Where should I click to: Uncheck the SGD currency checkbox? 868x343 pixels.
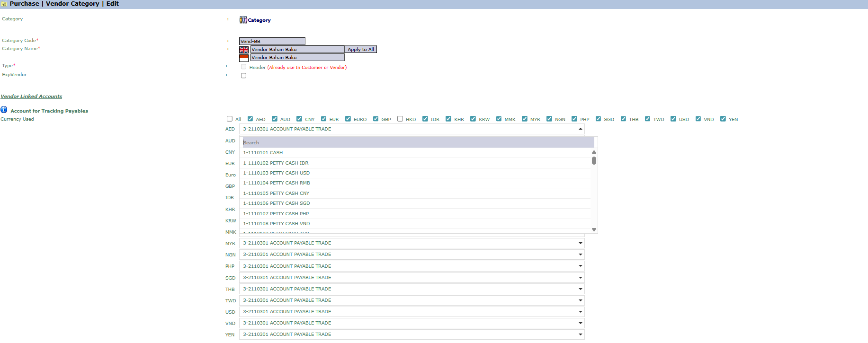(x=598, y=119)
